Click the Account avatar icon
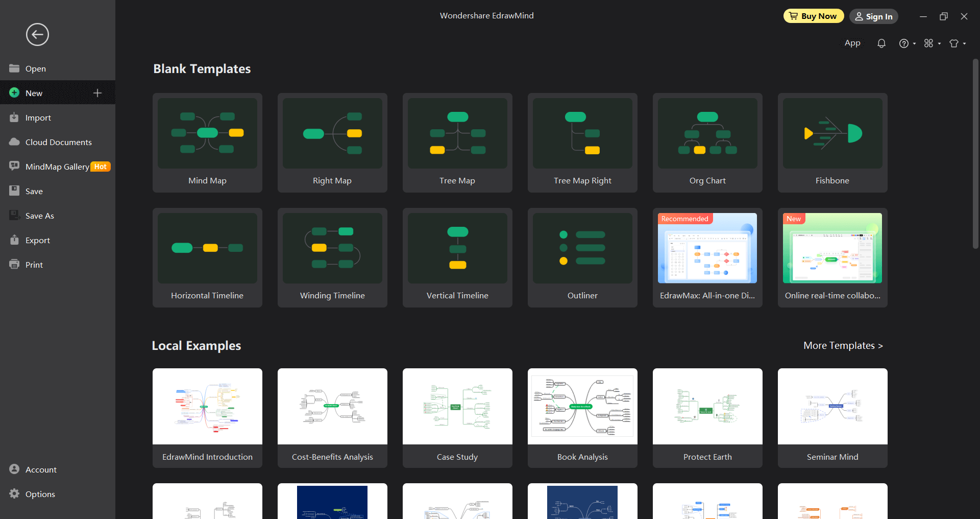The width and height of the screenshot is (980, 519). coord(14,469)
